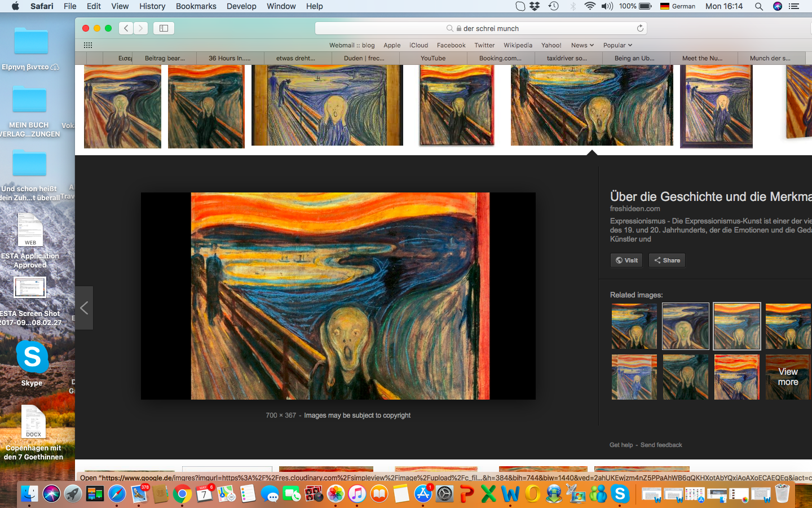Viewport: 812px width, 508px height.
Task: Open the Twitter favorites link
Action: (484, 45)
